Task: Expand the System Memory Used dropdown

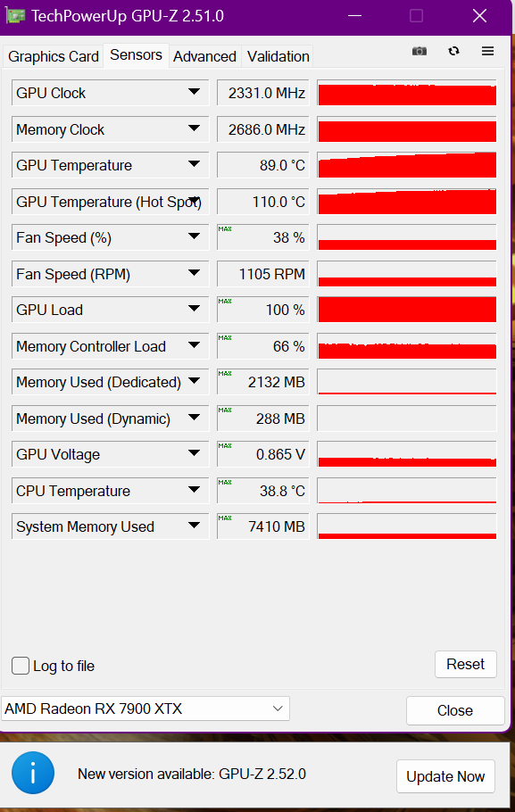Action: pyautogui.click(x=195, y=526)
